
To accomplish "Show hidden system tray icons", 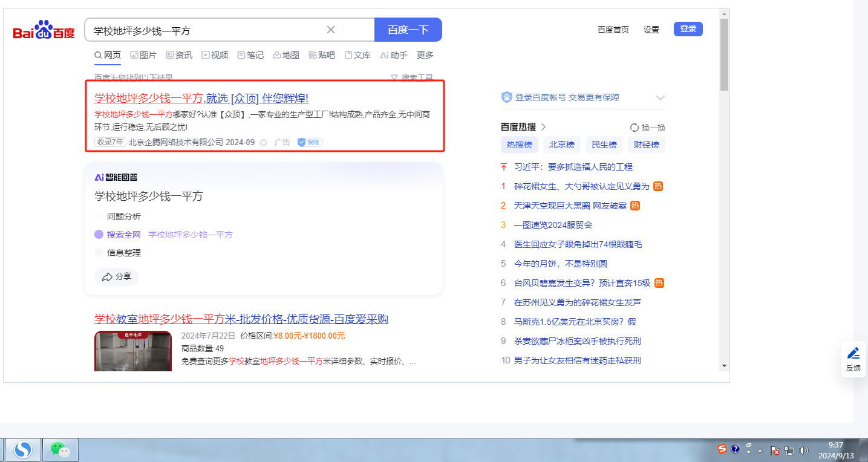I will tap(760, 451).
